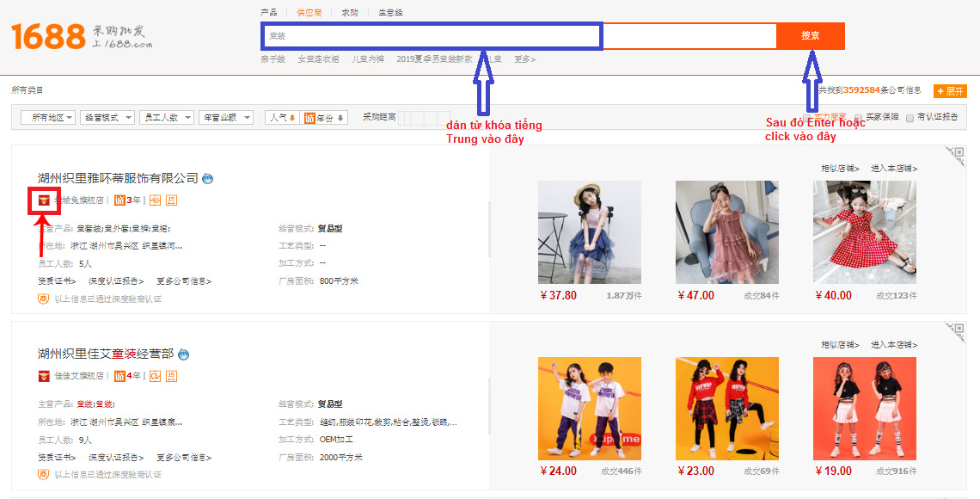Click the orange shield verification icon under the first supplier

(x=43, y=299)
